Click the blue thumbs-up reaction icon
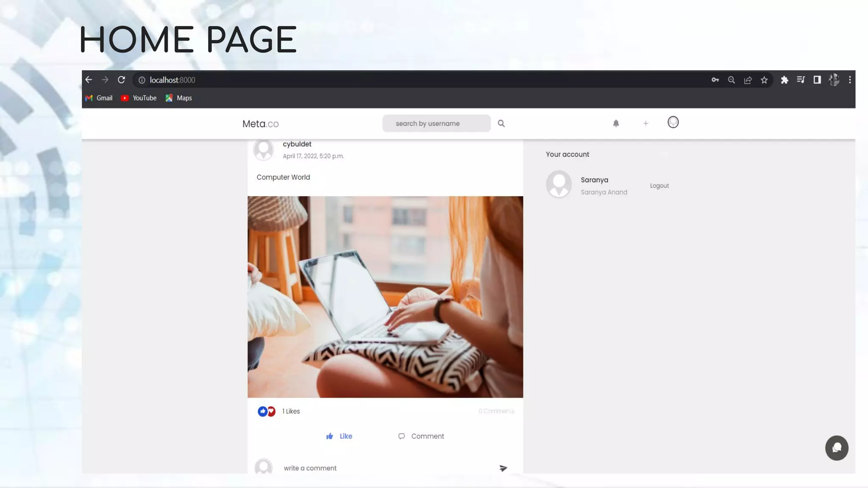This screenshot has width=868, height=488. pyautogui.click(x=262, y=411)
